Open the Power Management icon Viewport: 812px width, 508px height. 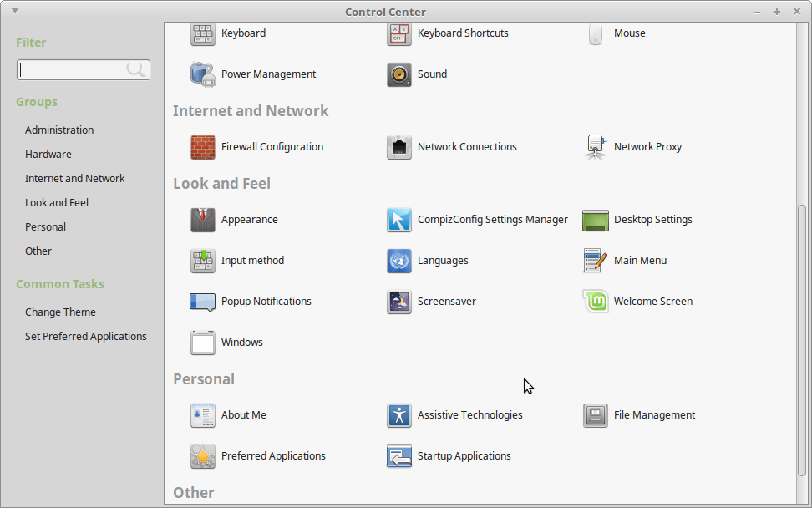tap(202, 74)
